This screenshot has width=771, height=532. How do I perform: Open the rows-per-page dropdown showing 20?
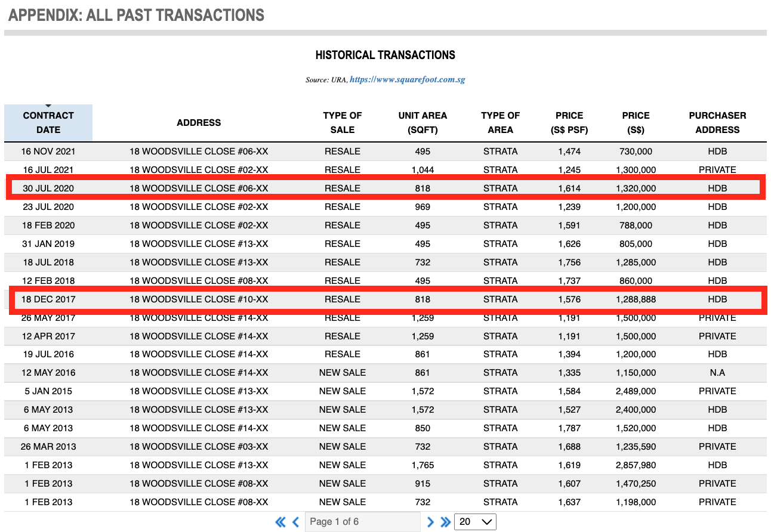475,522
